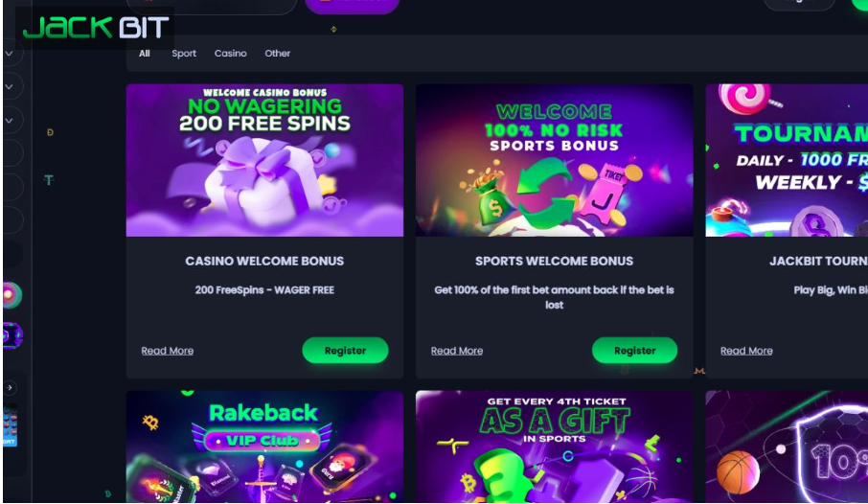Expand the first sidebar chevron menu
This screenshot has width=868, height=504.
[x=10, y=54]
